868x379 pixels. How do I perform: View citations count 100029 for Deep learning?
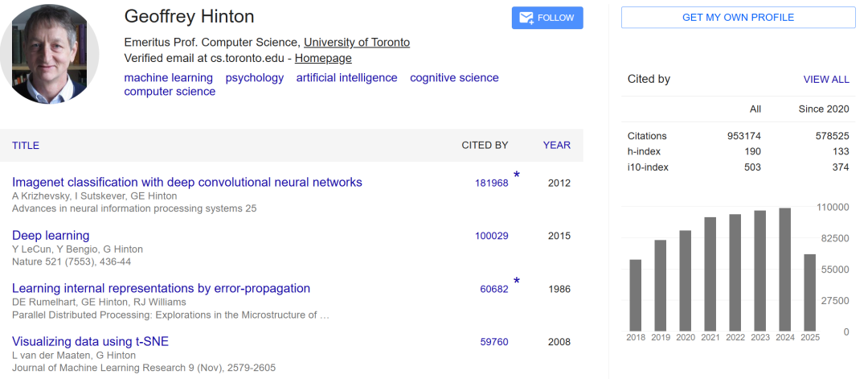pos(491,236)
